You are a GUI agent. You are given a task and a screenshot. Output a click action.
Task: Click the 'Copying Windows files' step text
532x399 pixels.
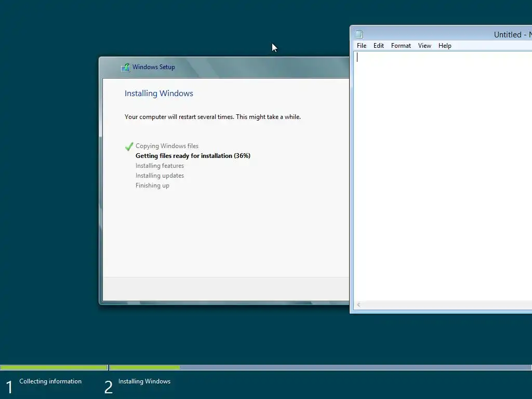(x=167, y=146)
